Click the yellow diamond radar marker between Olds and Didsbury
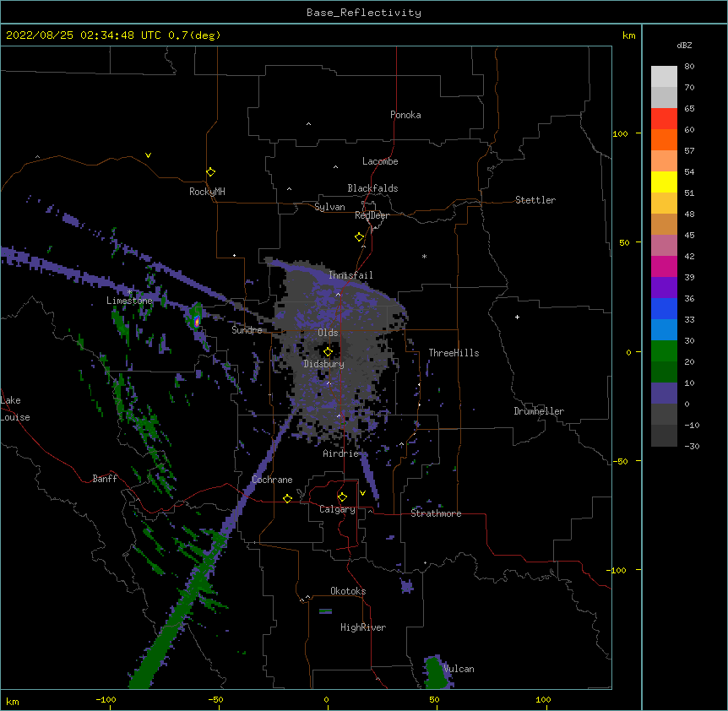Image resolution: width=728 pixels, height=711 pixels. pyautogui.click(x=328, y=352)
